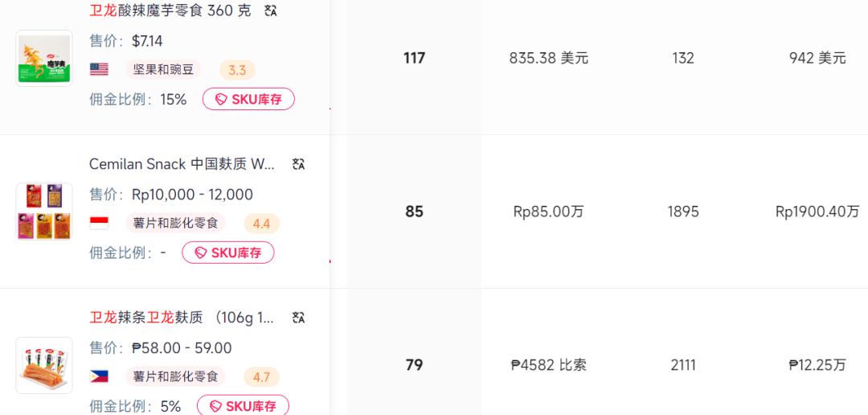
Task: Open SKU库存 for the $7.14 product
Action: [x=248, y=99]
